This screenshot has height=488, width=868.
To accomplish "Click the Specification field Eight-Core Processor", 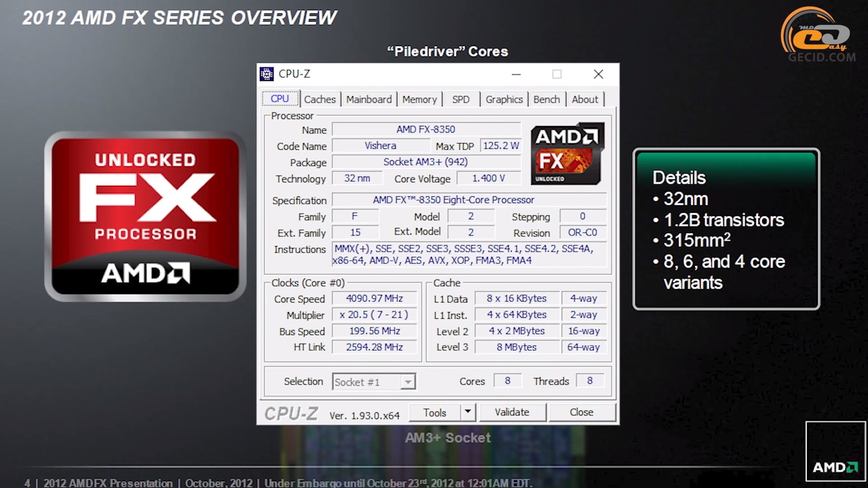I will click(x=469, y=200).
